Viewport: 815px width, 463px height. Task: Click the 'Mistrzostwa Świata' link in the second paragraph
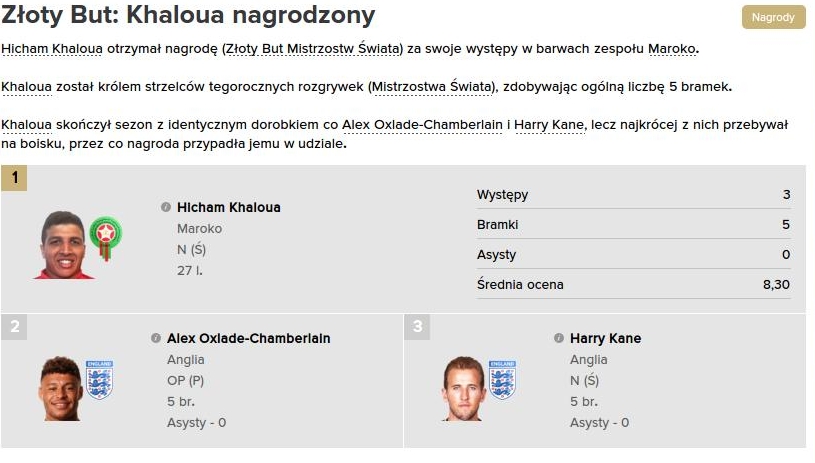[x=433, y=87]
